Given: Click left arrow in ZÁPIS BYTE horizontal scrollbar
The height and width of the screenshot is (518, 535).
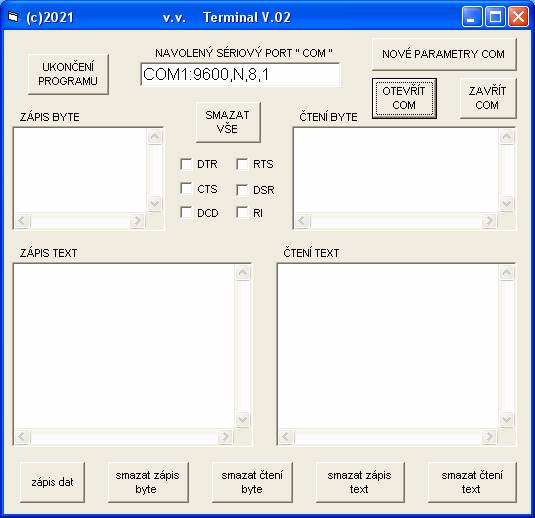Looking at the screenshot, I should tap(23, 220).
